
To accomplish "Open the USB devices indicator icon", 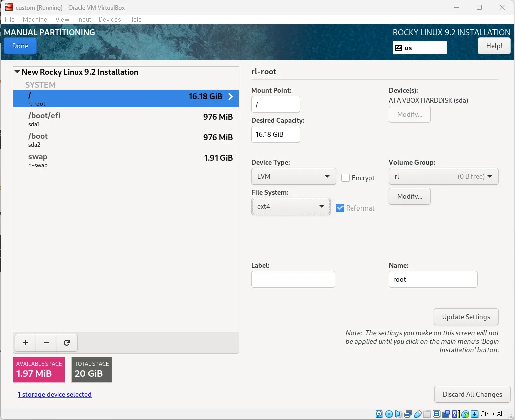I will [417, 414].
